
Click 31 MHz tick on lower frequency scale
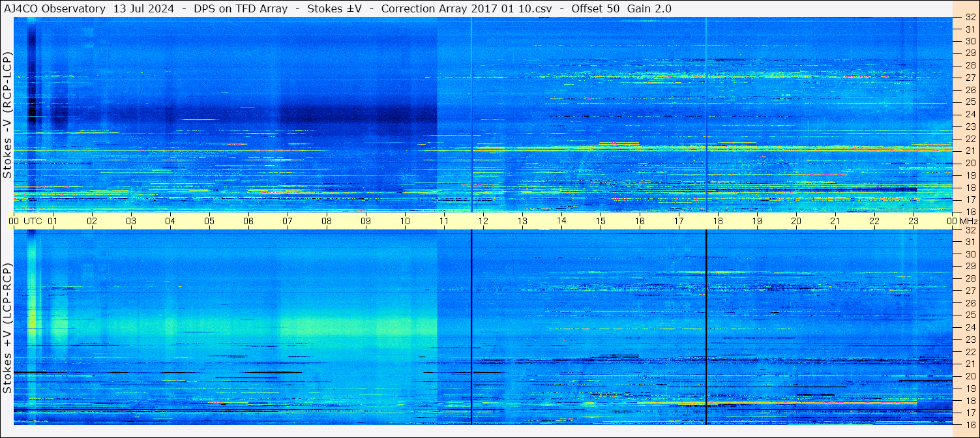tap(970, 242)
